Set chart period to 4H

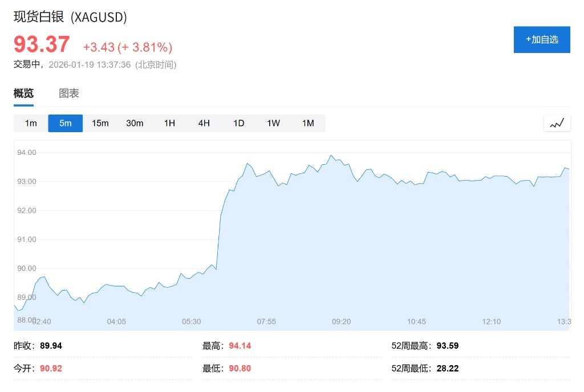click(204, 123)
